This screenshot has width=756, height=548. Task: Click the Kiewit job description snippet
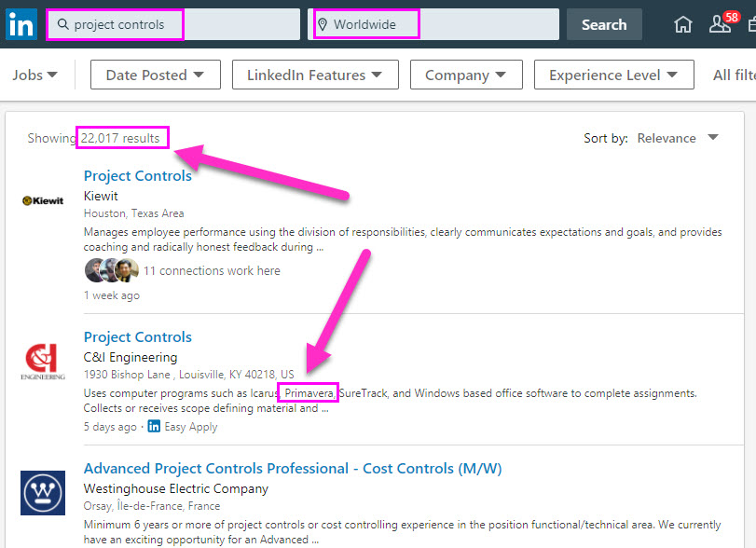tap(403, 240)
